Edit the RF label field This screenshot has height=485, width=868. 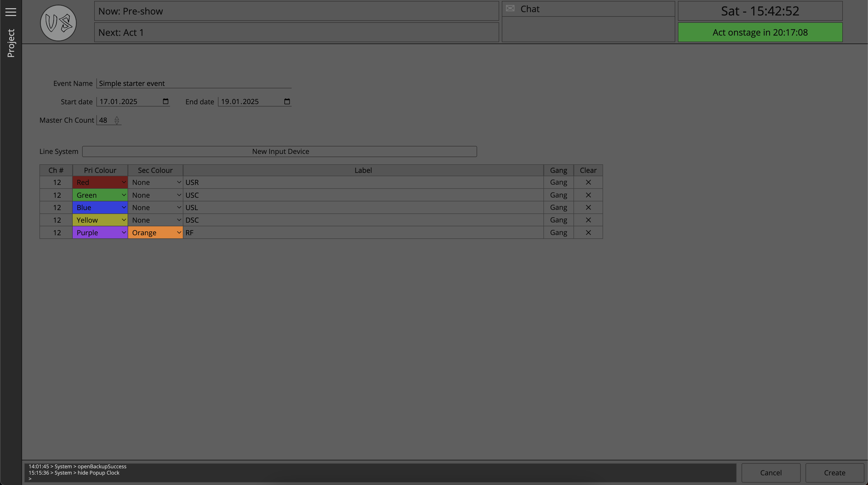click(x=363, y=233)
